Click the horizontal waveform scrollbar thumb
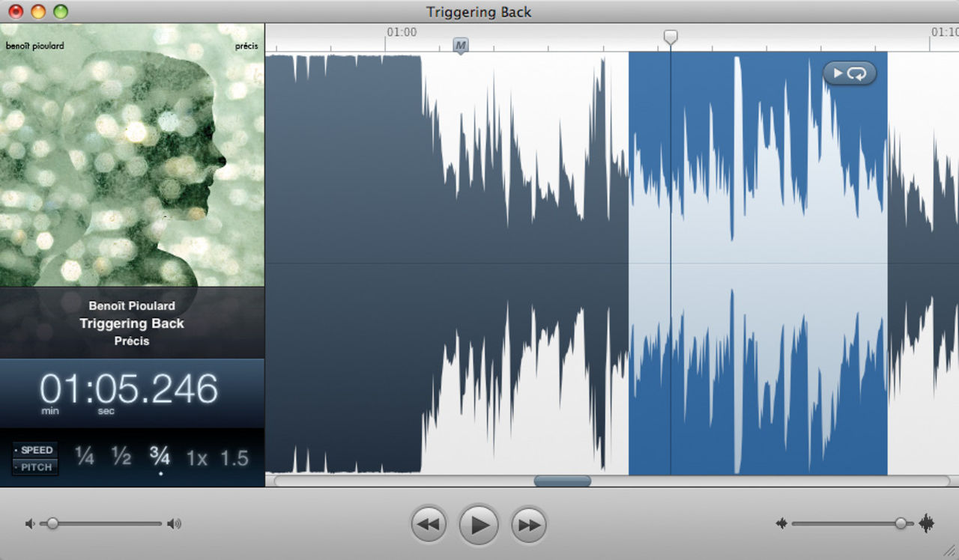 562,481
